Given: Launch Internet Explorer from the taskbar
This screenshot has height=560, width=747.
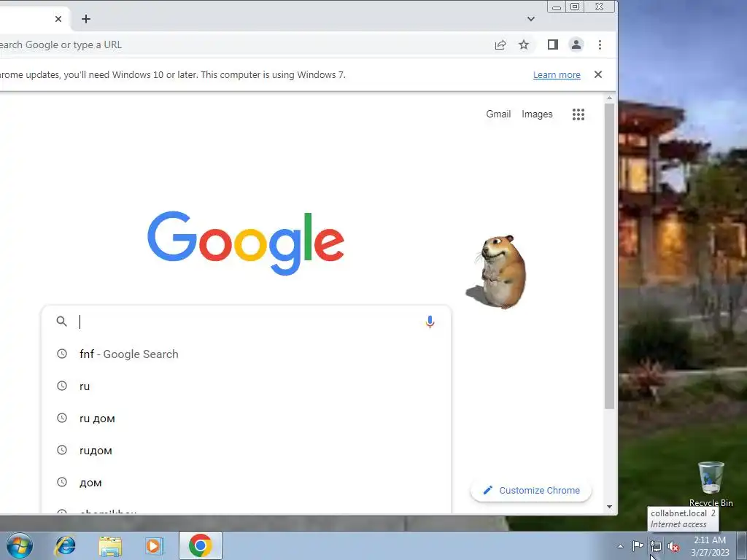Looking at the screenshot, I should click(x=65, y=545).
